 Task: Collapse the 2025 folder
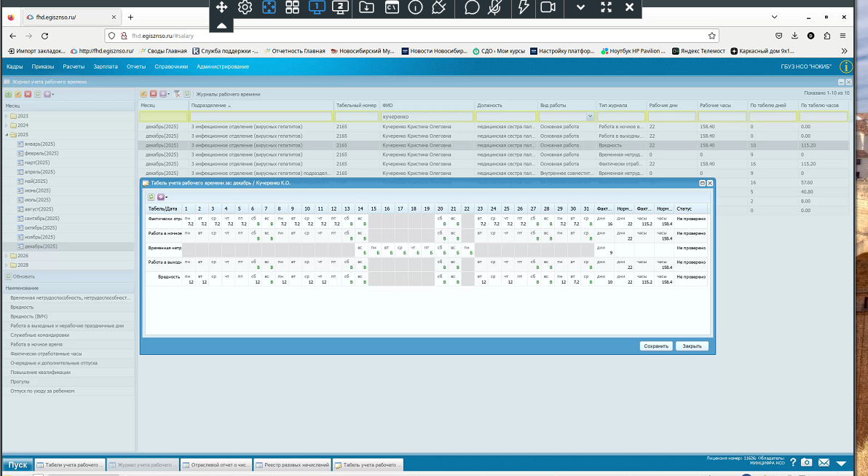pyautogui.click(x=7, y=135)
